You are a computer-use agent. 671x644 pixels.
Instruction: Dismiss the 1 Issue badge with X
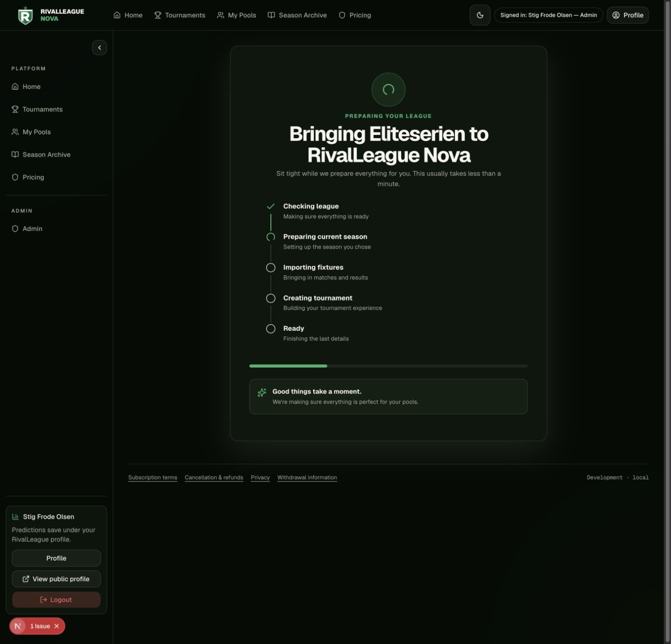coord(57,626)
